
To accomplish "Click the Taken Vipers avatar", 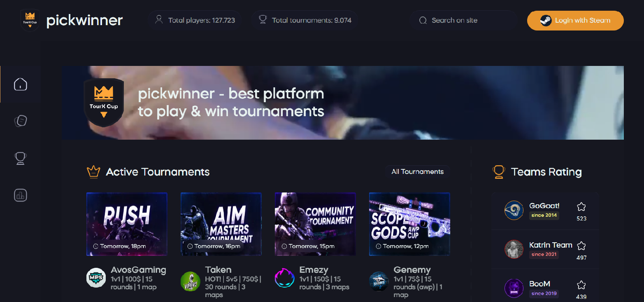I will click(191, 281).
